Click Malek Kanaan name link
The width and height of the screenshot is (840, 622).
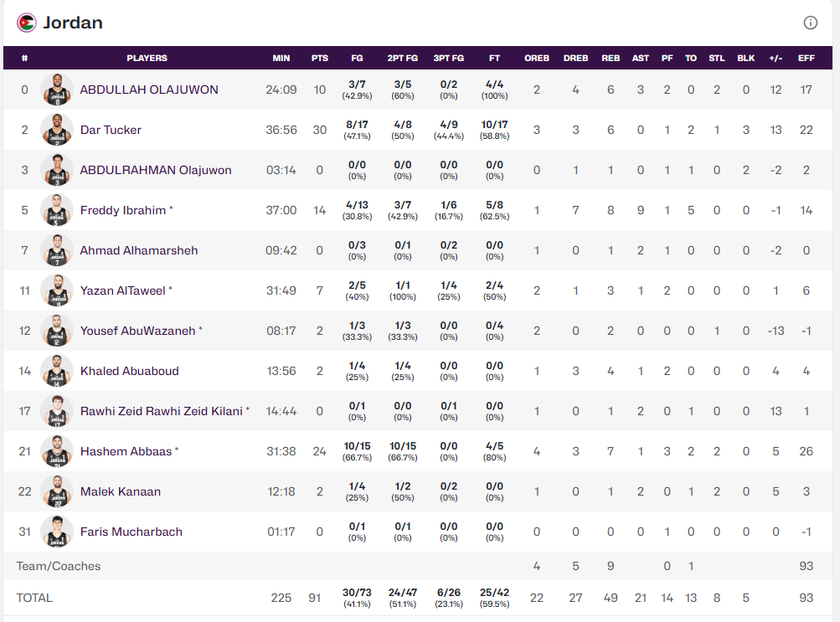pyautogui.click(x=120, y=491)
